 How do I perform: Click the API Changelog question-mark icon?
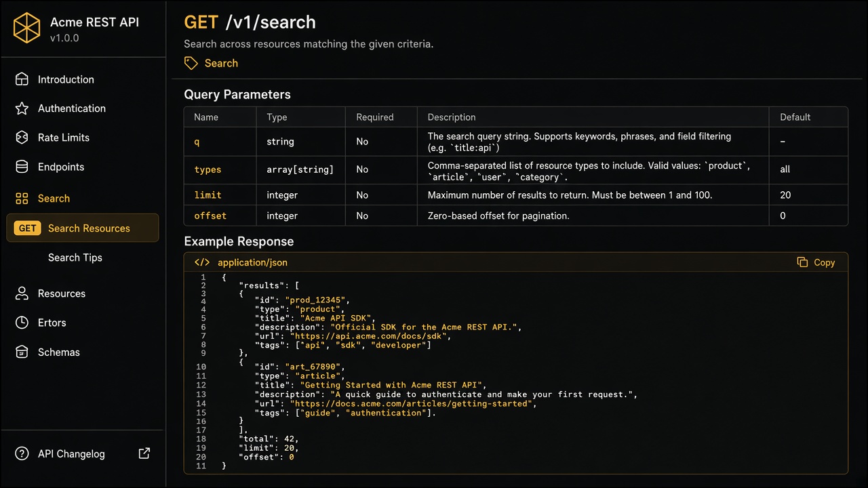[22, 454]
